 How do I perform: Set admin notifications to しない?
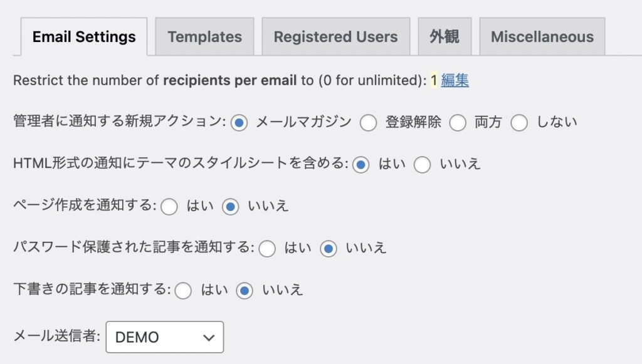[519, 123]
